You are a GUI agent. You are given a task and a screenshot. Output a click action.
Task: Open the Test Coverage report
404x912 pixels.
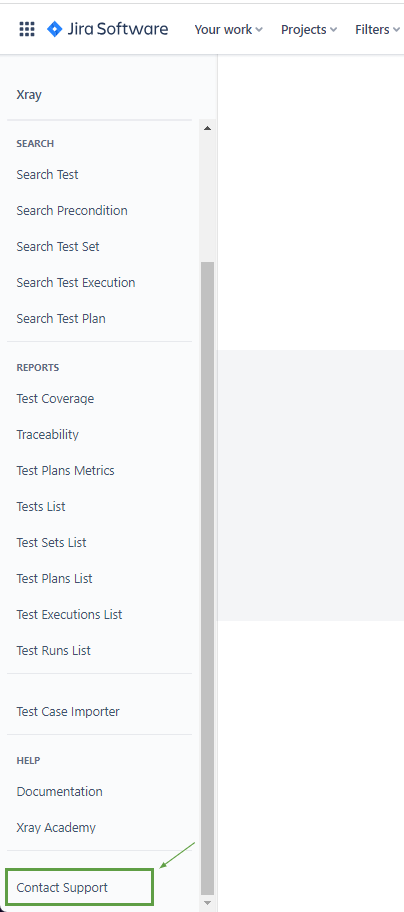55,399
